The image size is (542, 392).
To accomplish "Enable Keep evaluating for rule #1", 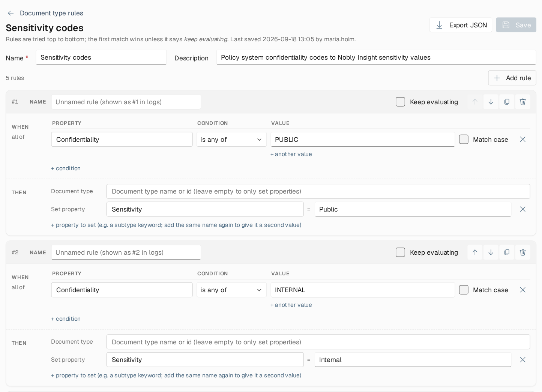I will (x=401, y=102).
